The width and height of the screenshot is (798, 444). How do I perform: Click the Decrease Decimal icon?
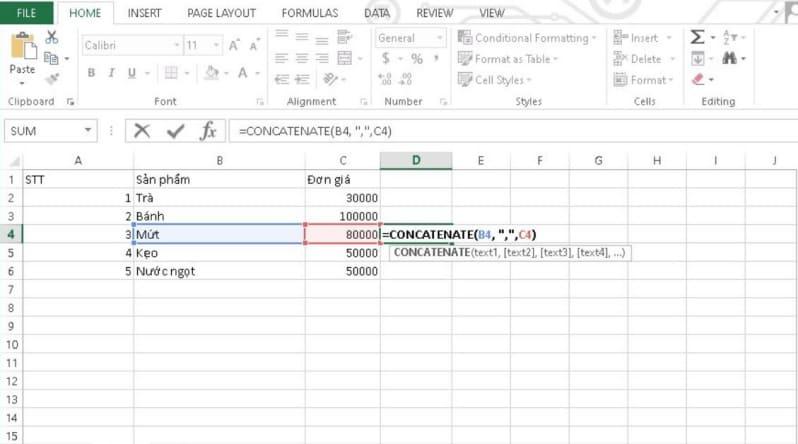[405, 79]
